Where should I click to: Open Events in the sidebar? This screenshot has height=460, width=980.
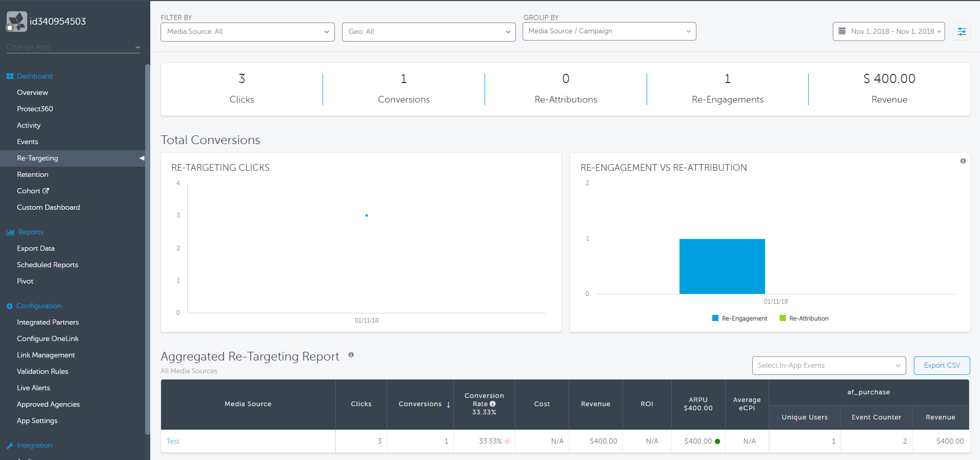27,142
